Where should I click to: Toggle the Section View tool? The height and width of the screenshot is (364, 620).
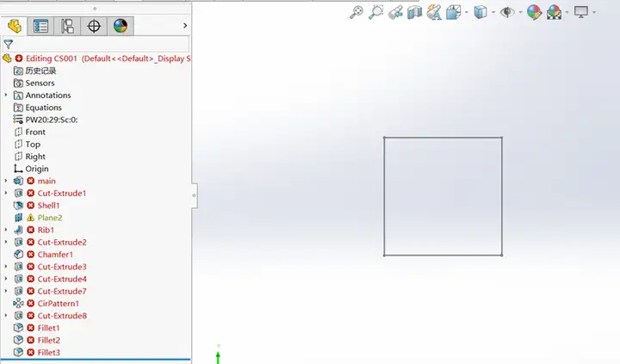coord(415,12)
